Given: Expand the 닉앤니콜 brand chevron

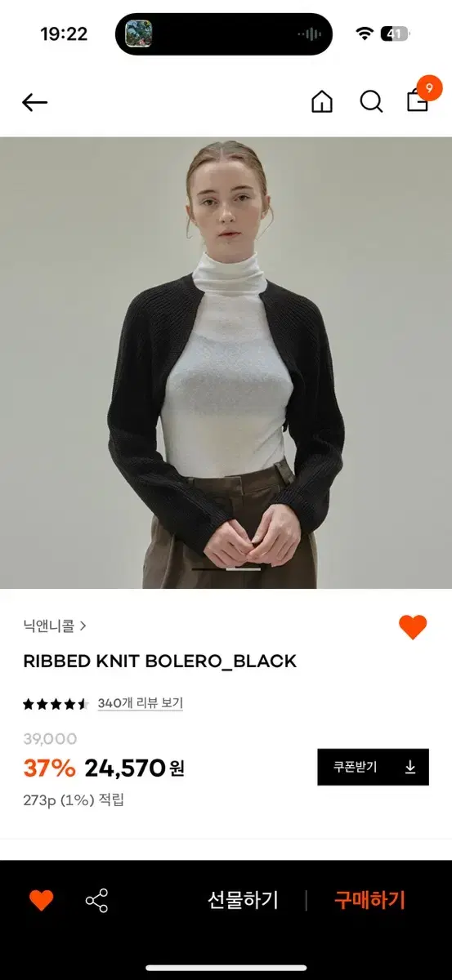Looking at the screenshot, I should tap(83, 626).
